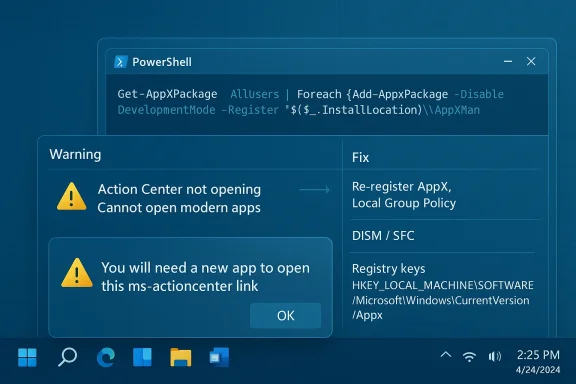Select the Registry keys label
576x384 pixels.
(389, 269)
